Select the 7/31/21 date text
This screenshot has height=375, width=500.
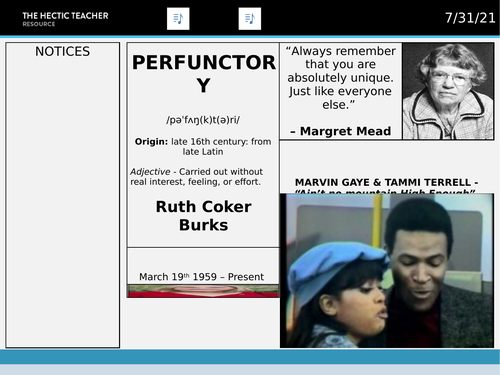tap(470, 18)
